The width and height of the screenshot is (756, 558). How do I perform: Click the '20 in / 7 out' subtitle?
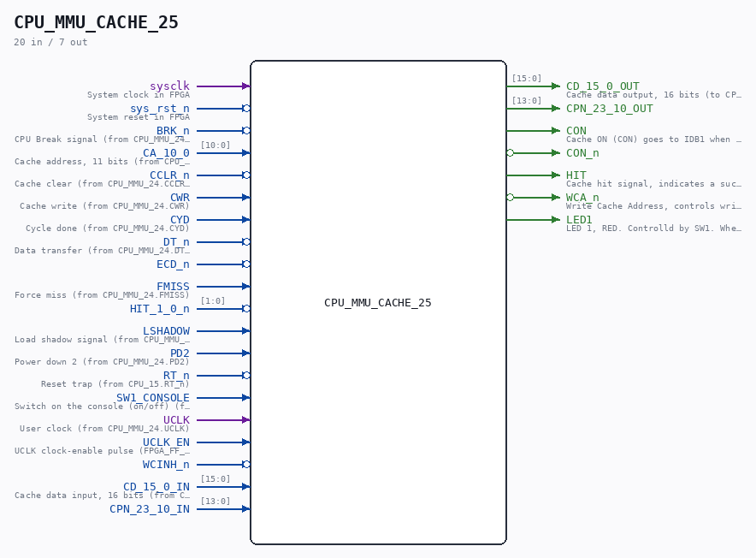coord(50,42)
